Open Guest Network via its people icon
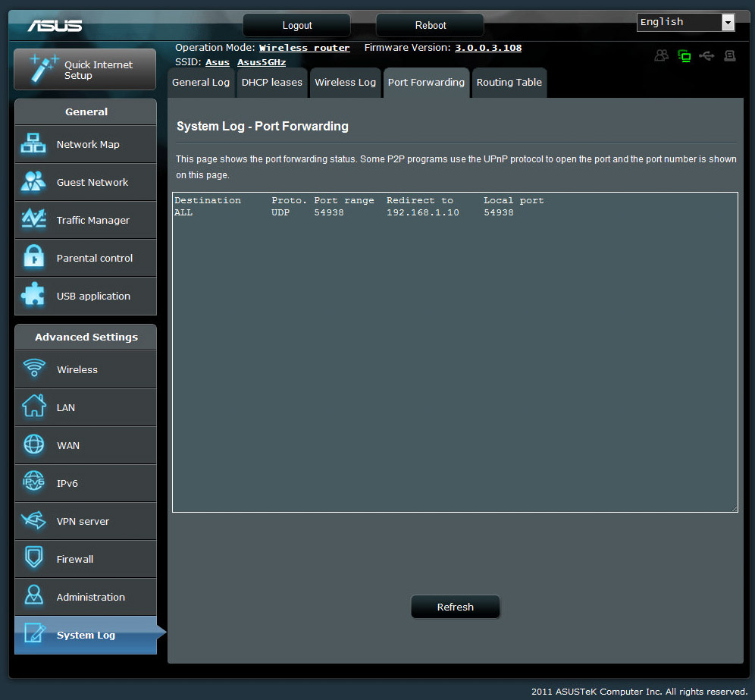 tap(33, 182)
